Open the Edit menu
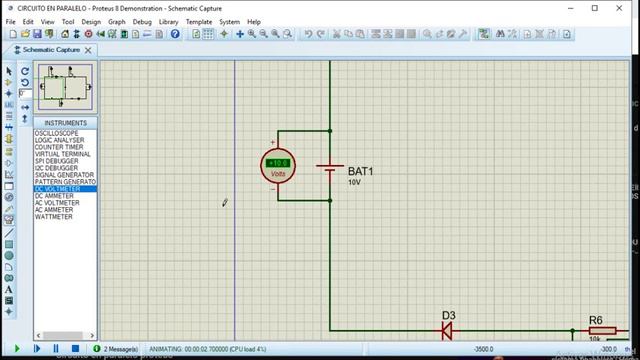The height and width of the screenshot is (360, 640). [28, 22]
